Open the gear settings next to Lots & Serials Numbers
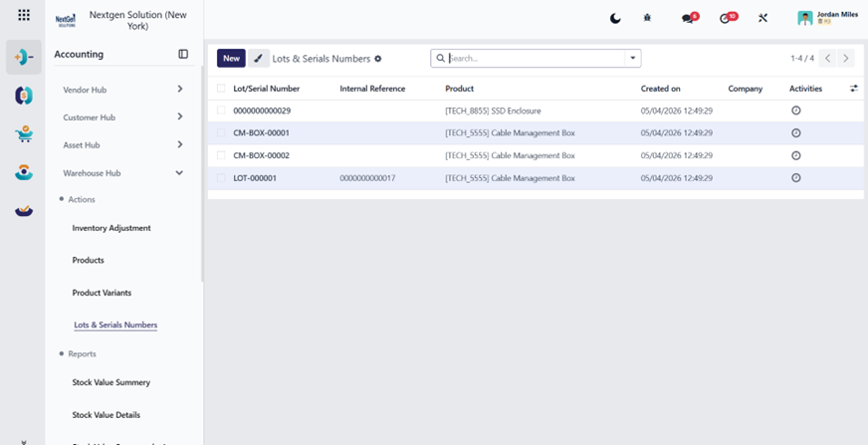The width and height of the screenshot is (868, 445). point(378,59)
